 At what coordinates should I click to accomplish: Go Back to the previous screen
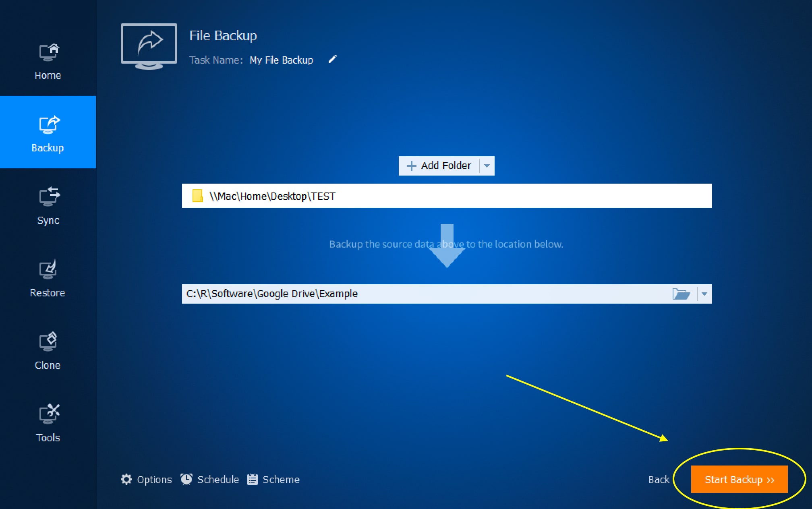pos(659,480)
